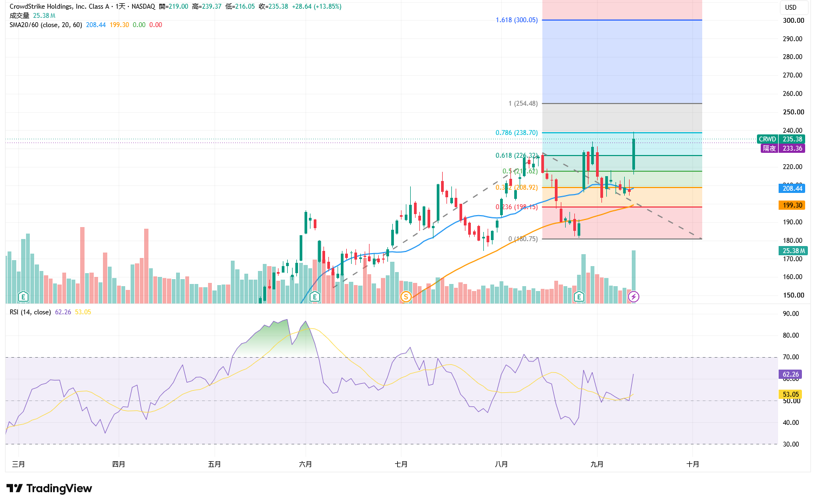
Task: Click the CRWD 235.38 price tag
Action: (781, 139)
